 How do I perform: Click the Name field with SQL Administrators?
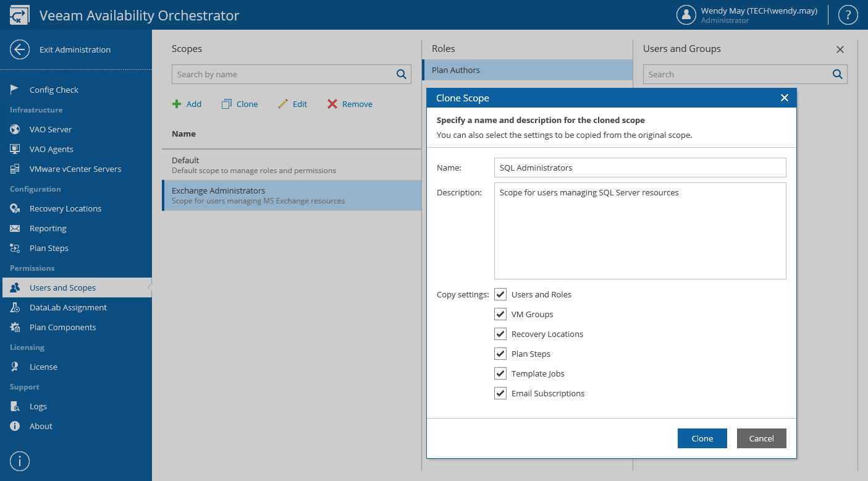[x=640, y=168]
